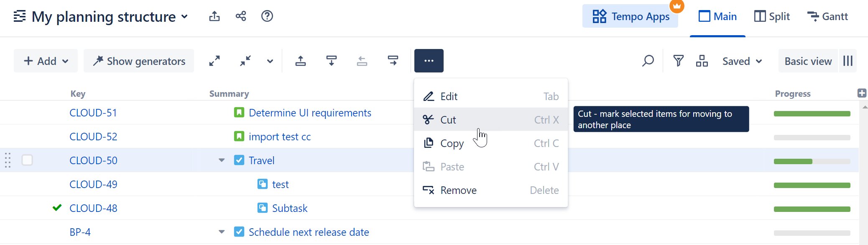Click the share structure icon
The width and height of the screenshot is (868, 245).
coord(241,16)
